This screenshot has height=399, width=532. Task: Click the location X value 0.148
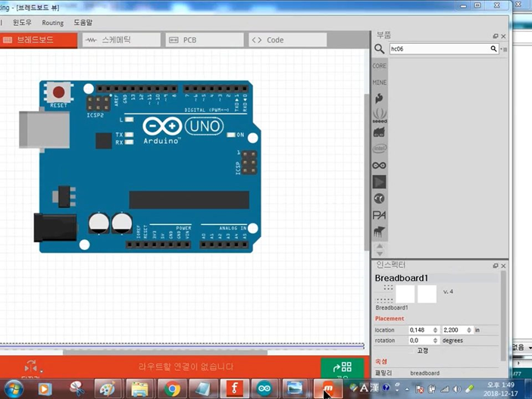coord(419,330)
